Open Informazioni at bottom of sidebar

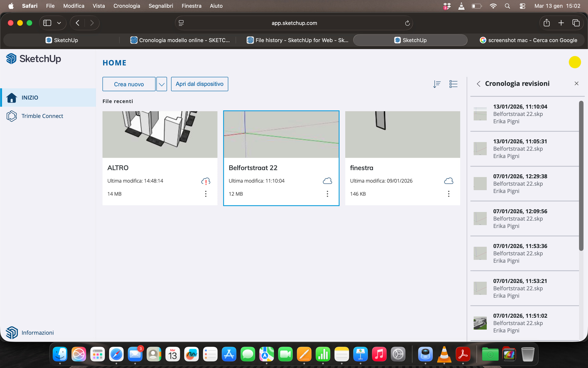[37, 332]
